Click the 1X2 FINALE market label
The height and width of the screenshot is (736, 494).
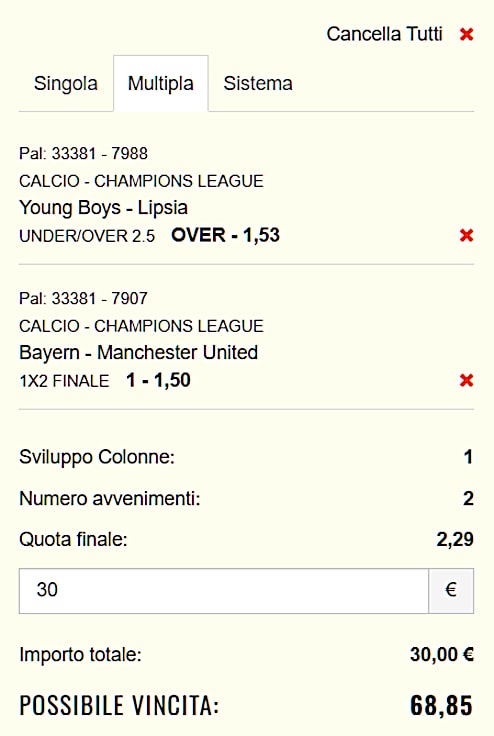click(64, 381)
